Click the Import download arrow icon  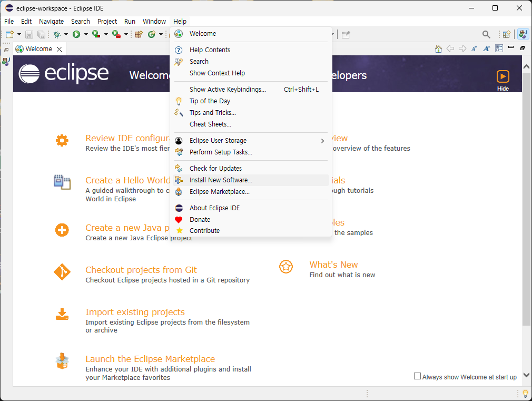point(62,314)
